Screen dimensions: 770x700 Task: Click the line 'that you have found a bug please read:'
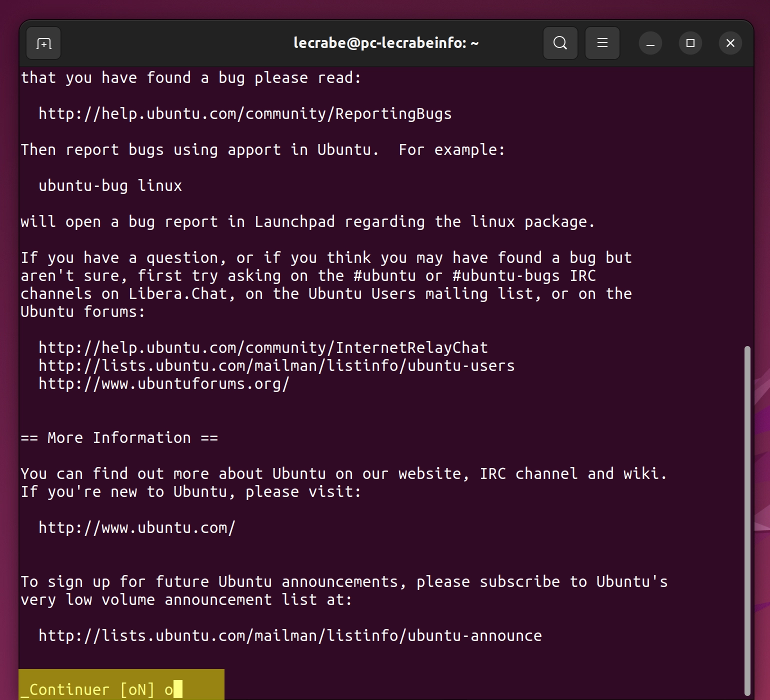click(190, 77)
